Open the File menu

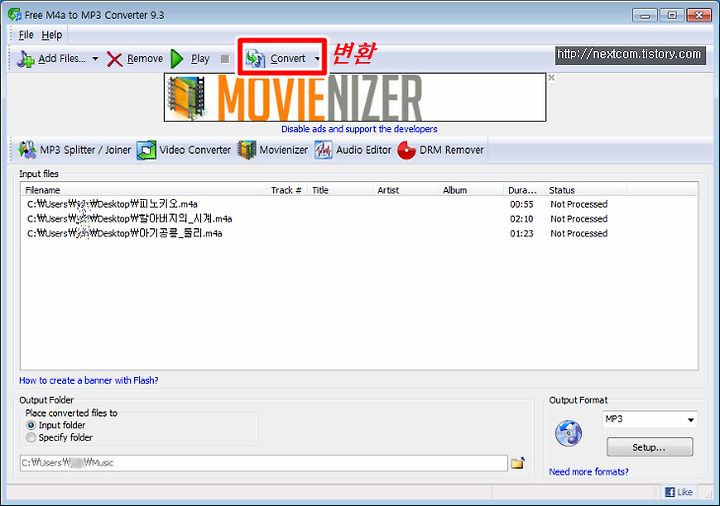[x=26, y=35]
